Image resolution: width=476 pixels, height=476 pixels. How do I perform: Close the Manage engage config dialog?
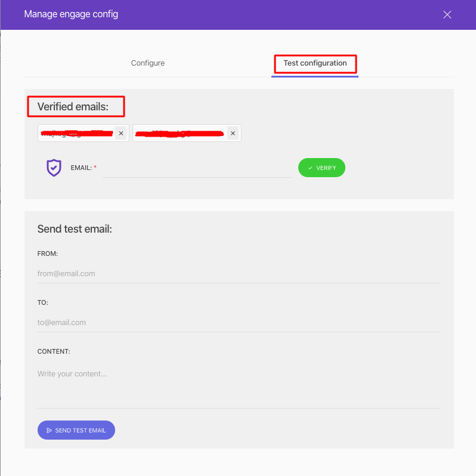pos(447,15)
